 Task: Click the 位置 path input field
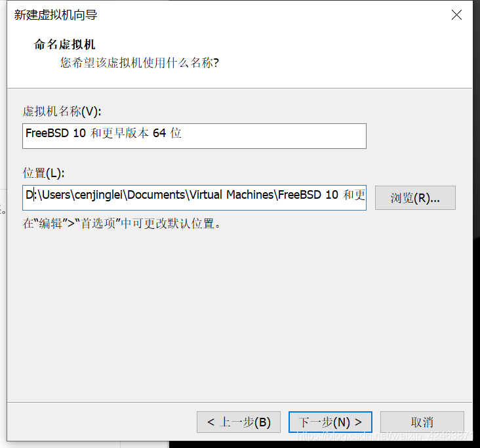pyautogui.click(x=194, y=197)
